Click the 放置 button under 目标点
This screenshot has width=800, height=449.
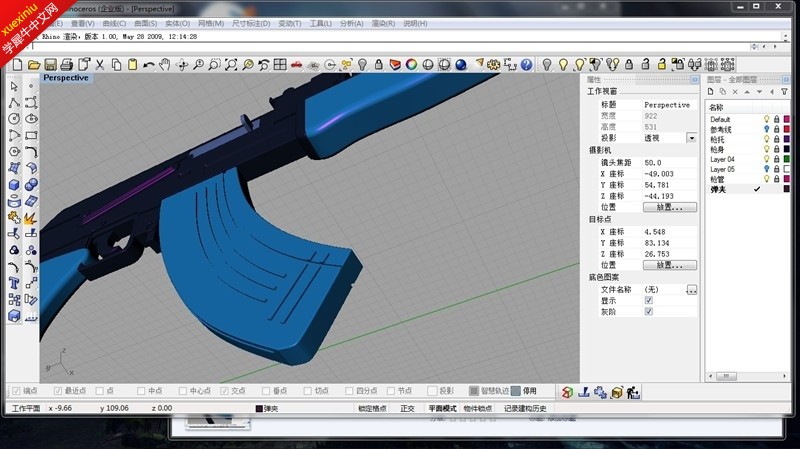tap(669, 265)
